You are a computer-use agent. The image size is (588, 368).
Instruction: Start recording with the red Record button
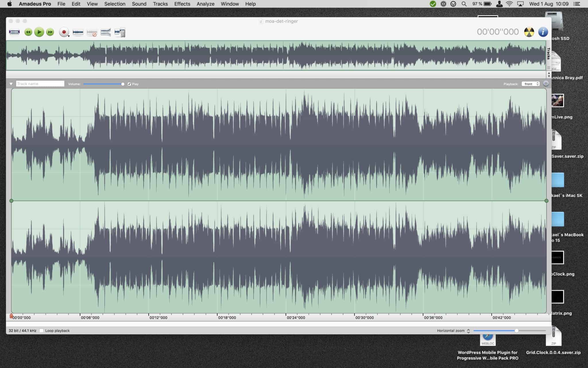(64, 32)
